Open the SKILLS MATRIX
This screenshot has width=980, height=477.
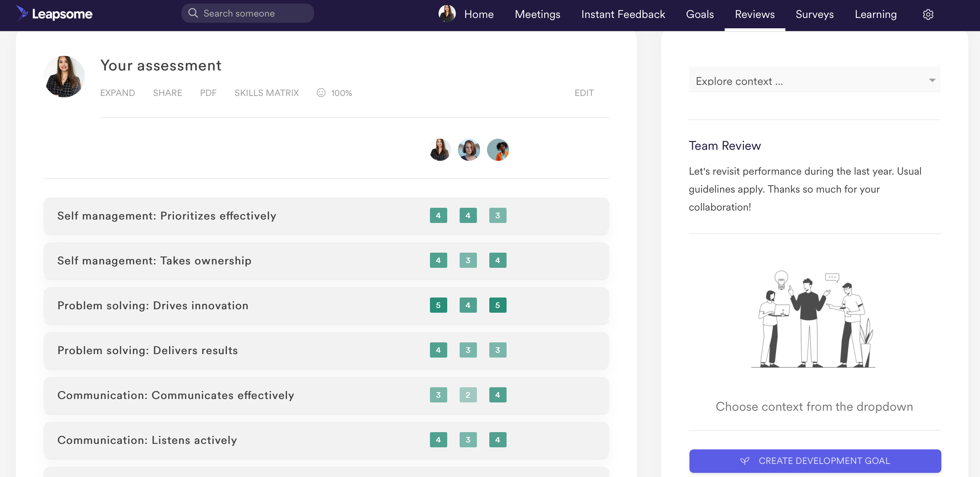coord(267,93)
